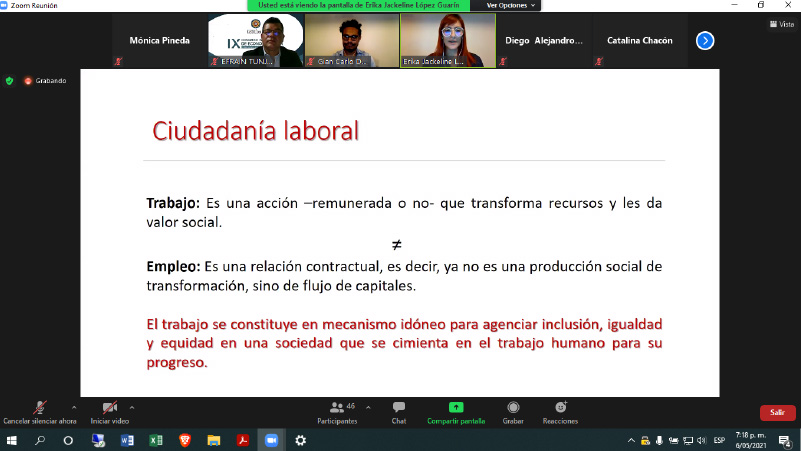Start recording with Grabar
This screenshot has width=801, height=451.
[513, 413]
